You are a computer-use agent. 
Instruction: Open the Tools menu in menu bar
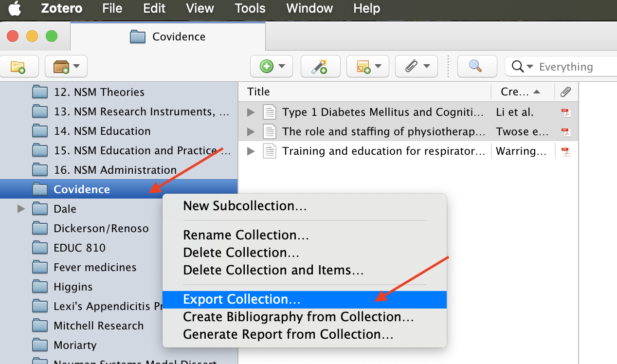pos(250,8)
